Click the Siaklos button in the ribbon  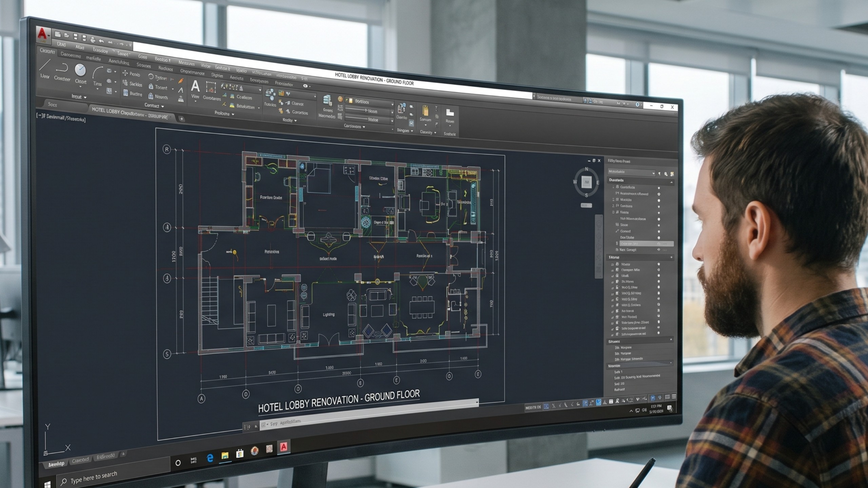click(132, 84)
